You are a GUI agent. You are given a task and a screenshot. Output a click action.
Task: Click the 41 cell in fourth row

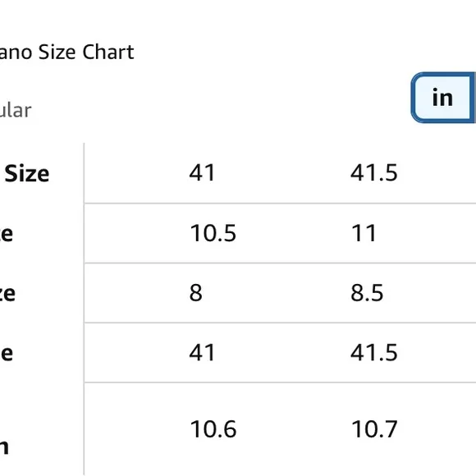coord(202,352)
